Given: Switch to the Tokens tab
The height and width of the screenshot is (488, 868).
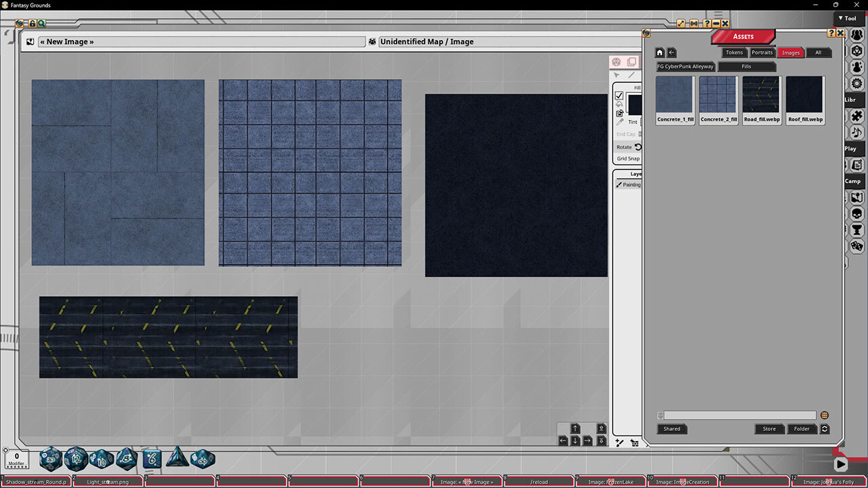Looking at the screenshot, I should tap(734, 52).
